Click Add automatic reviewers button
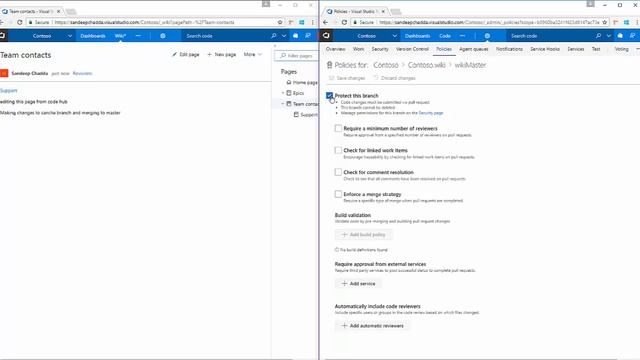640x360 pixels. (372, 326)
